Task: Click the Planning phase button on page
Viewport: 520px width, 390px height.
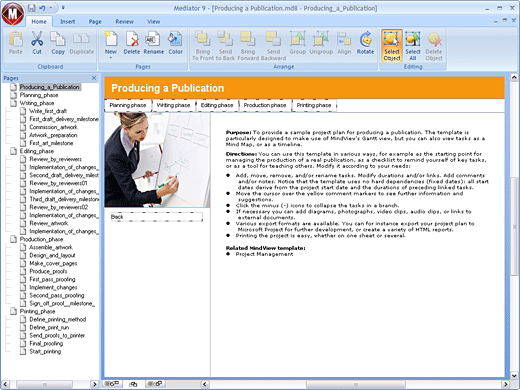Action: [128, 105]
